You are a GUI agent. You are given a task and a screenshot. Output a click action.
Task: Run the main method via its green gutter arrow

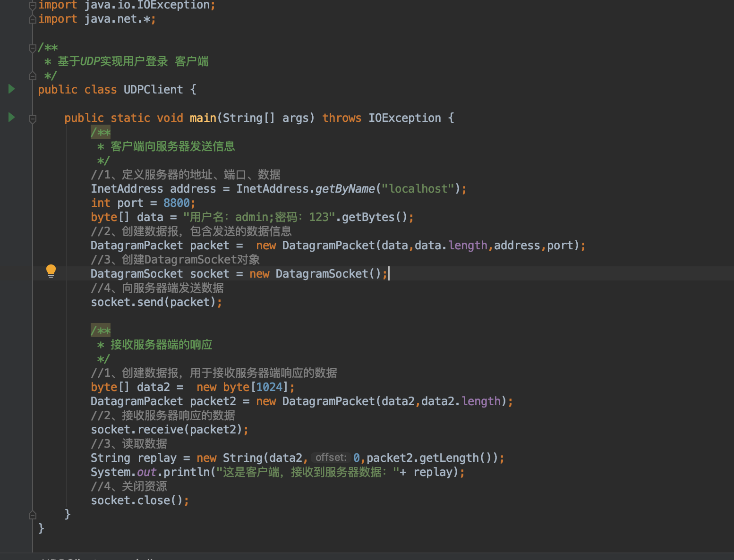[11, 118]
